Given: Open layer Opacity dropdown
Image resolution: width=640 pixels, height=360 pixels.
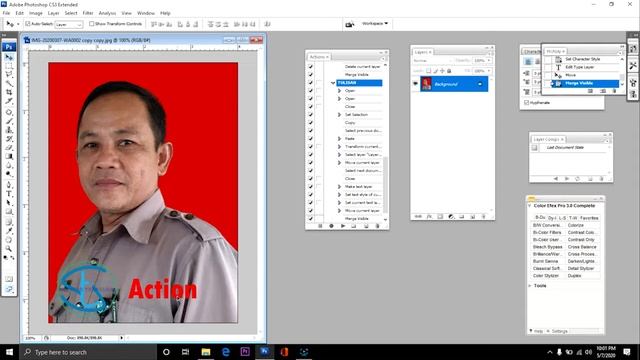Looking at the screenshot, I should coord(489,61).
